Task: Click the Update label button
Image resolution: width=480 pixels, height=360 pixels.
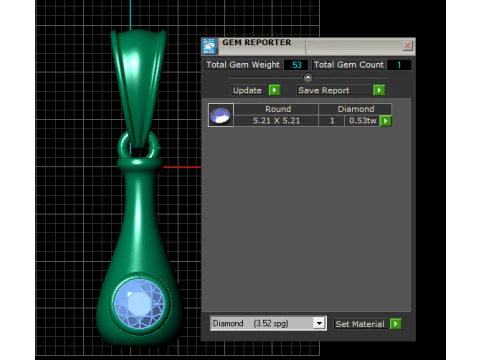Action: pos(247,90)
